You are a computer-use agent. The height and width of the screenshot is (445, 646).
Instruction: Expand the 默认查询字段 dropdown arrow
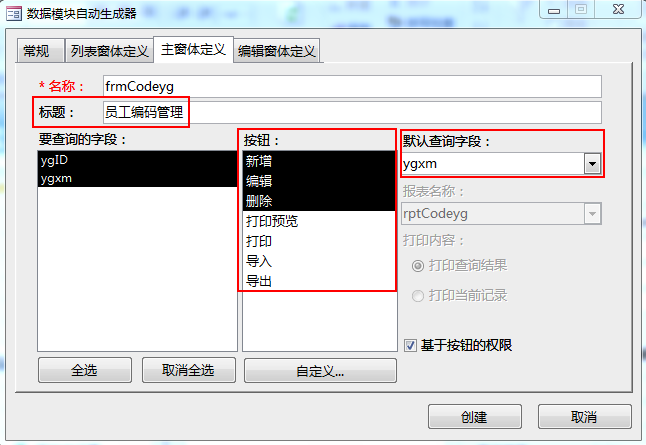[592, 164]
